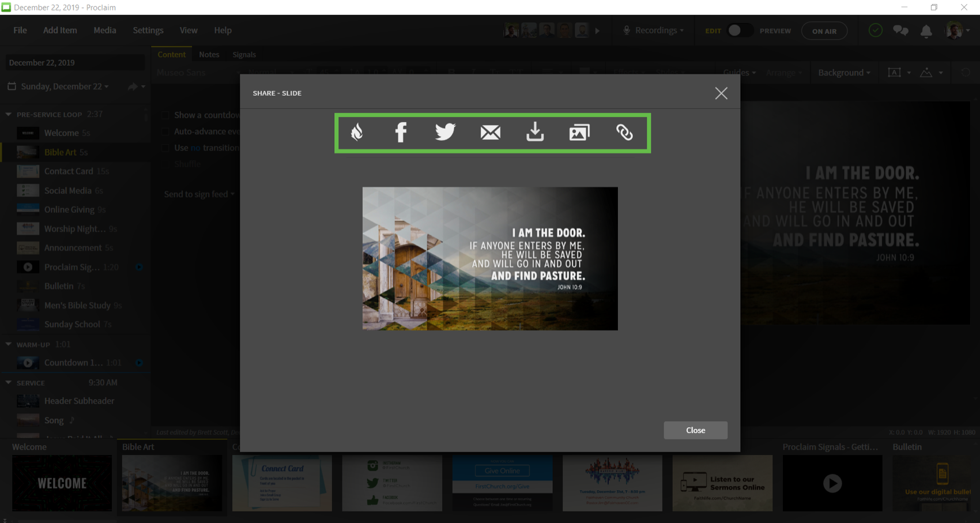980x523 pixels.
Task: Select the Bulletin item
Action: [75, 286]
